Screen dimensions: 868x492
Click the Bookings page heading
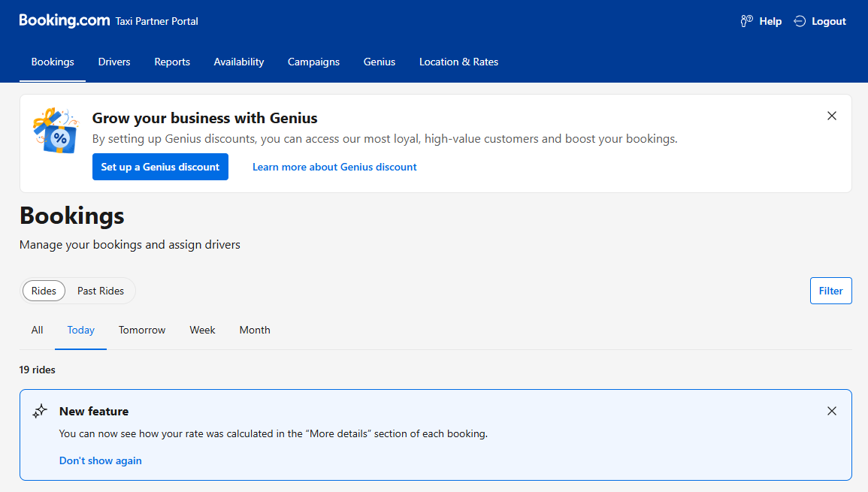coord(72,216)
